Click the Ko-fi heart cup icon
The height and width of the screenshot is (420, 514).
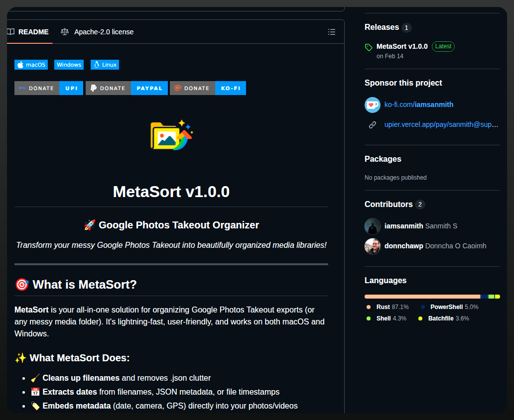(x=373, y=105)
